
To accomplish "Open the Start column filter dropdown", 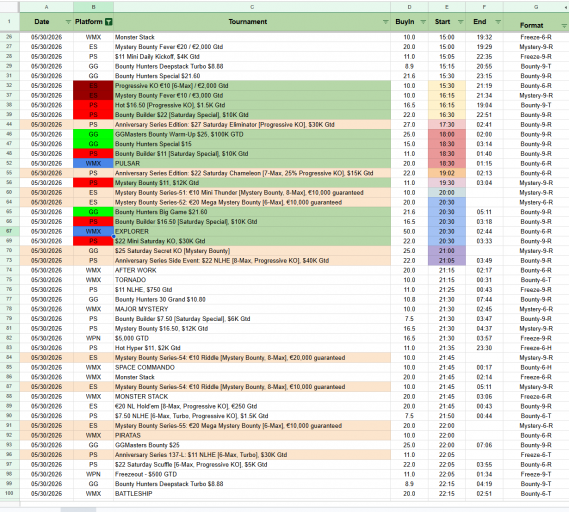I will (460, 22).
